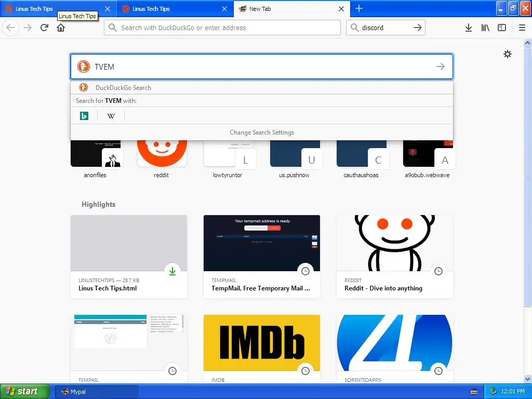Image resolution: width=532 pixels, height=399 pixels.
Task: Click the vertical scrollbar thumb
Action: [527, 177]
